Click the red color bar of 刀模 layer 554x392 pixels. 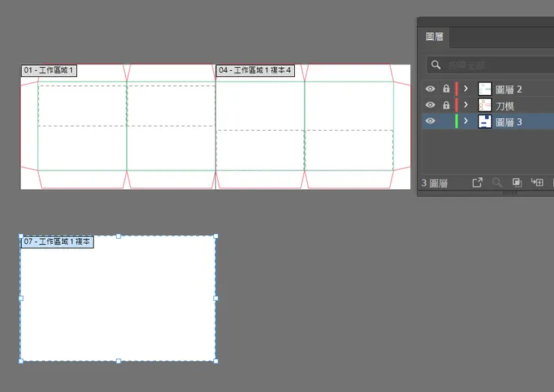pyautogui.click(x=457, y=105)
